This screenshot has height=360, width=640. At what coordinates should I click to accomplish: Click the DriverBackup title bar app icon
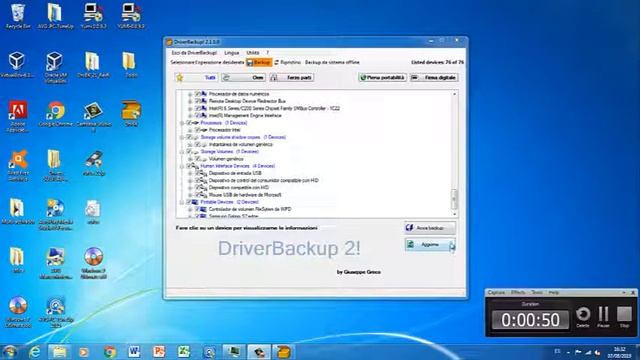click(x=169, y=42)
